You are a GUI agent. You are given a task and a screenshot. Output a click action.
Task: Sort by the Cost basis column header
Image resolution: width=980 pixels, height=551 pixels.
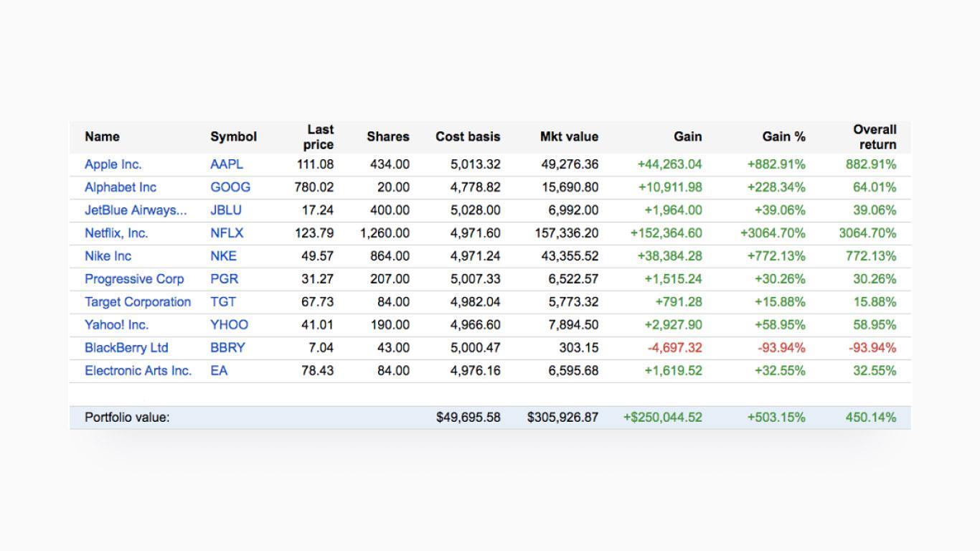pyautogui.click(x=468, y=137)
